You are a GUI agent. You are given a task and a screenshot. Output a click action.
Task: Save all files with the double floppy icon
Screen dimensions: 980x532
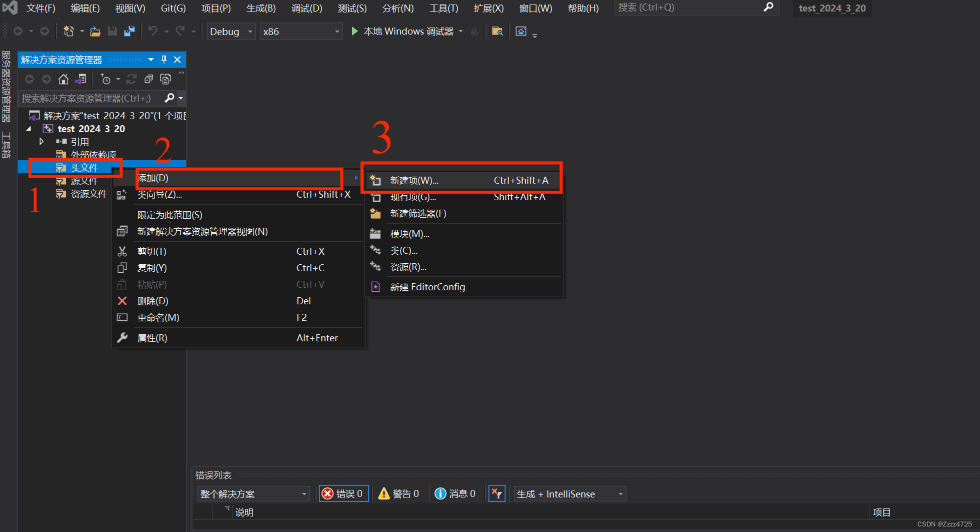point(129,31)
